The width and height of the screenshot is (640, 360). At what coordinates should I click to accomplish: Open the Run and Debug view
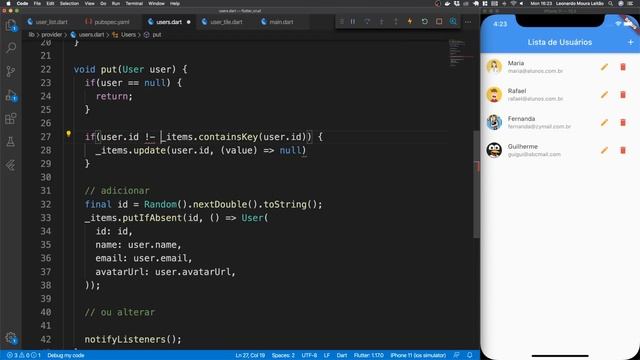pos(11,96)
